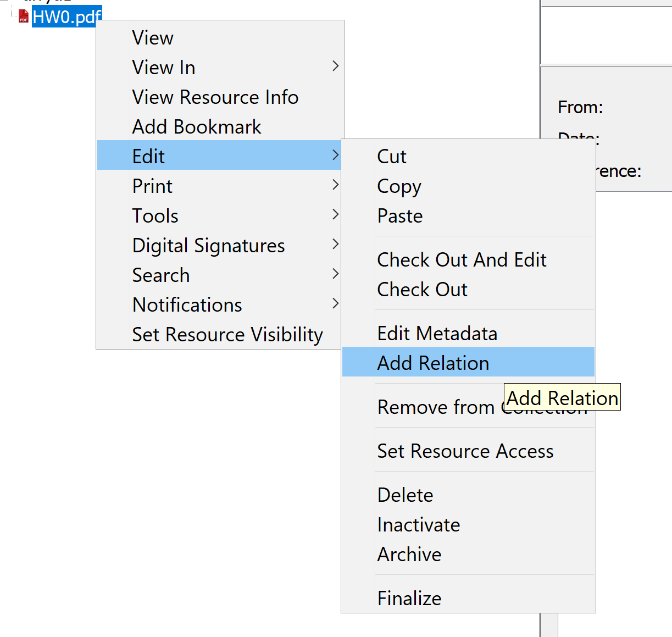Choose Set Resource Visibility

coord(227,335)
